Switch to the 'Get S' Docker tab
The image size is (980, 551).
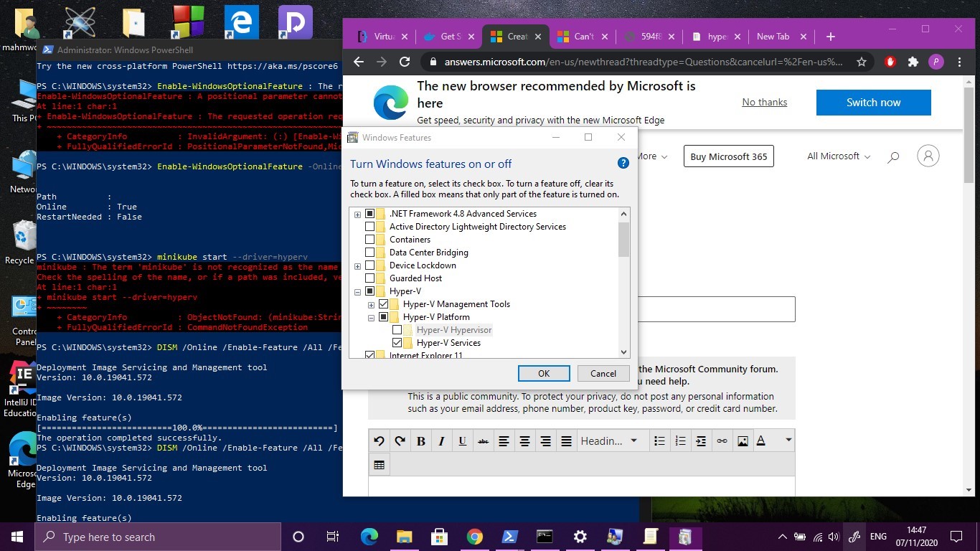(451, 37)
